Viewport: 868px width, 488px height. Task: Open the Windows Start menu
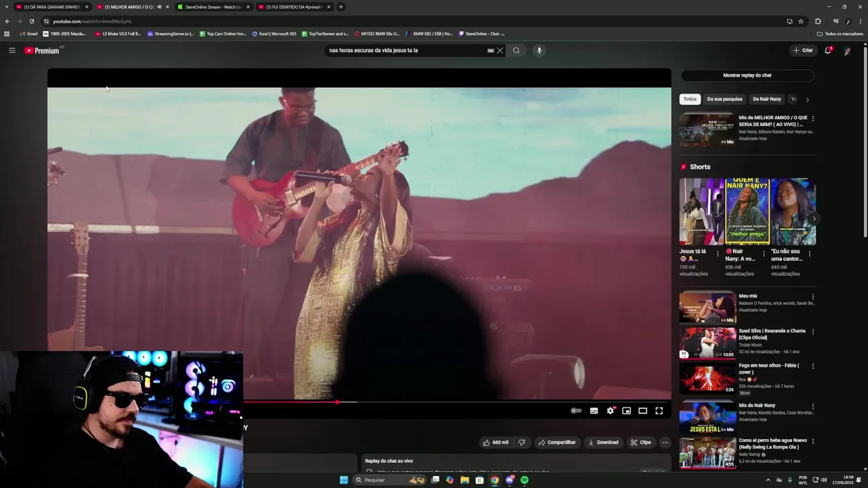[344, 480]
